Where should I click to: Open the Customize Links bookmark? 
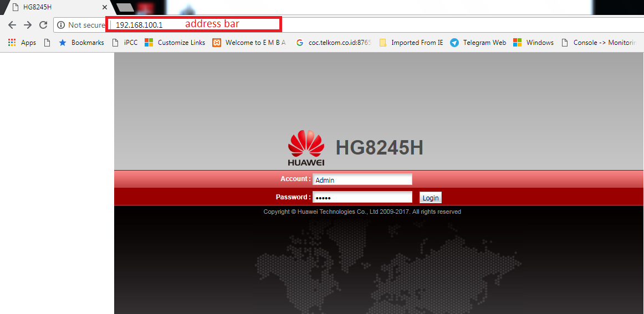coord(175,42)
